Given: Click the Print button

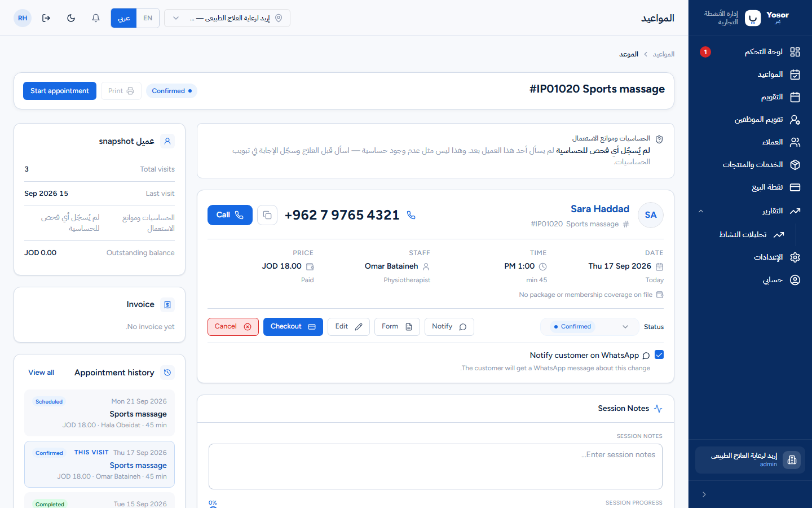Looking at the screenshot, I should (x=121, y=91).
